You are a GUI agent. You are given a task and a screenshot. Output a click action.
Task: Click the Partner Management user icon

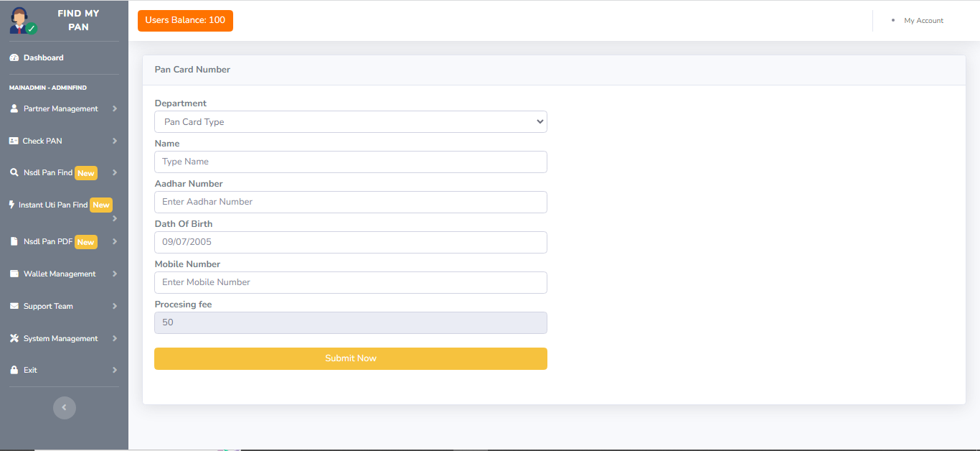14,108
